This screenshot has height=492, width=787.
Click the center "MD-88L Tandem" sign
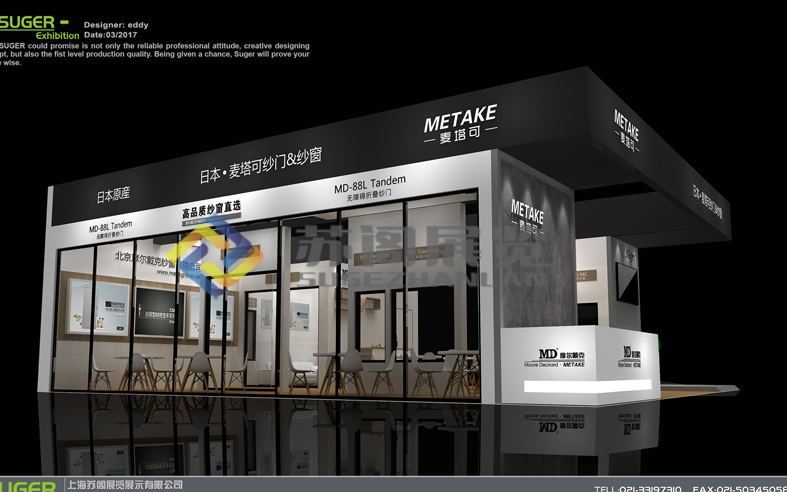click(x=369, y=188)
